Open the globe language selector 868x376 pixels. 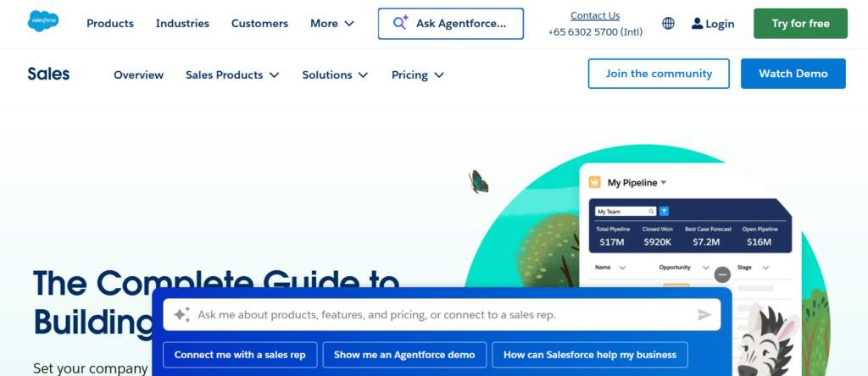coord(668,23)
